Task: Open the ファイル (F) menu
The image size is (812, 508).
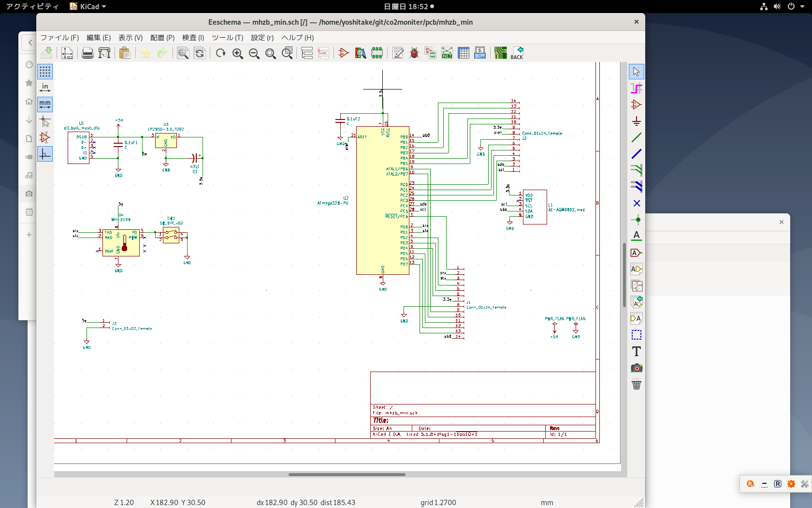Action: click(x=59, y=38)
